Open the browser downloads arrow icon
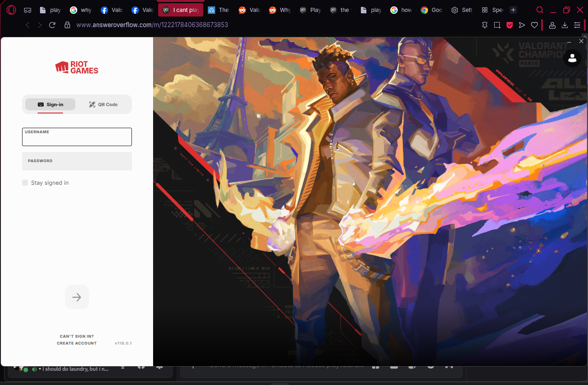588x385 pixels. pos(565,25)
